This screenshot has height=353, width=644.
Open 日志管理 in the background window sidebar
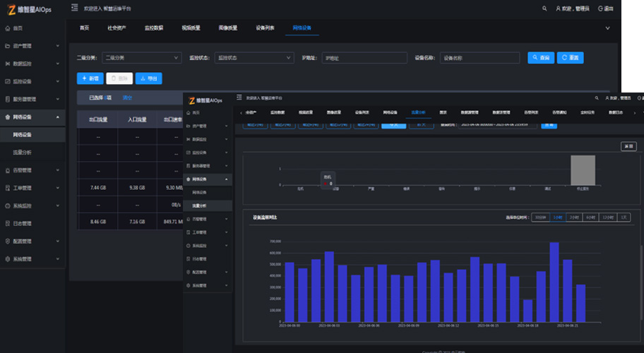click(x=23, y=223)
